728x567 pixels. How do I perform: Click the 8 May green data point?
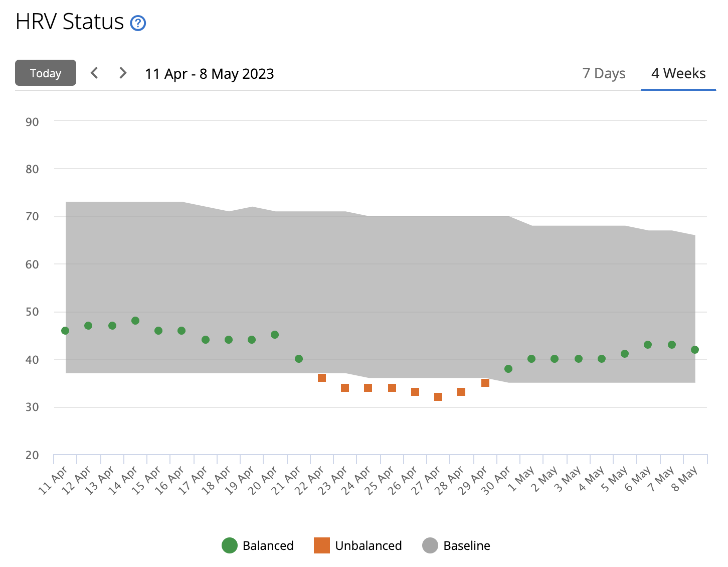pos(695,350)
